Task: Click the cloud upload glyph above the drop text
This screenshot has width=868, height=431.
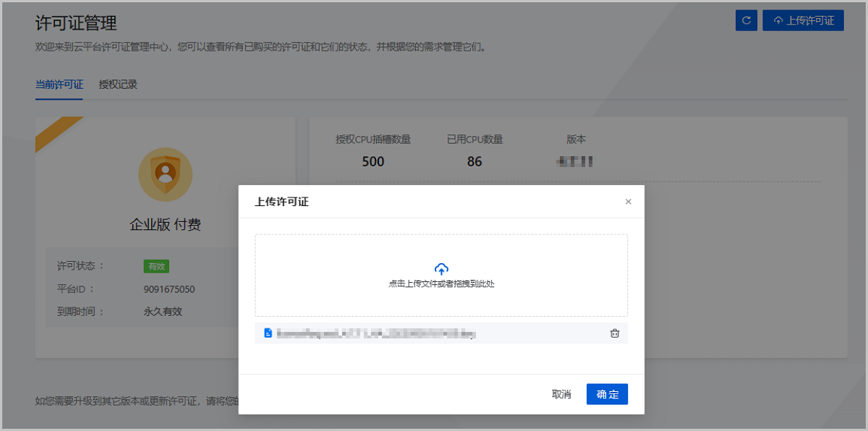Action: pyautogui.click(x=441, y=268)
